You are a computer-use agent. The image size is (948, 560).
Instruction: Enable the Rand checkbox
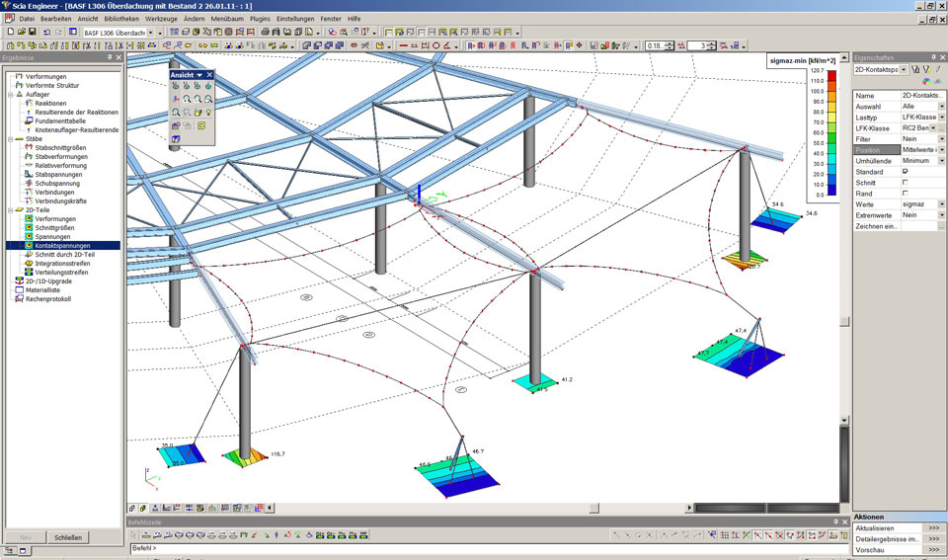click(x=906, y=194)
